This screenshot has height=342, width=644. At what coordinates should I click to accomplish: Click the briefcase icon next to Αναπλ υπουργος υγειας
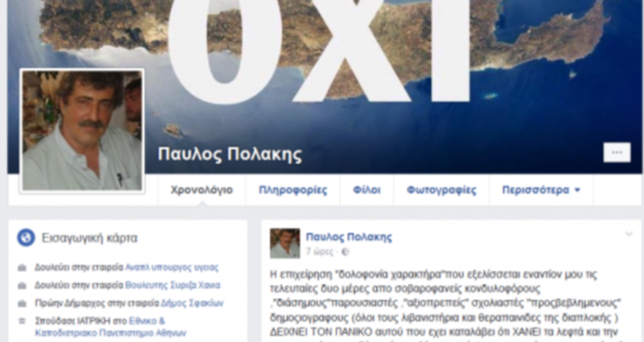click(22, 267)
